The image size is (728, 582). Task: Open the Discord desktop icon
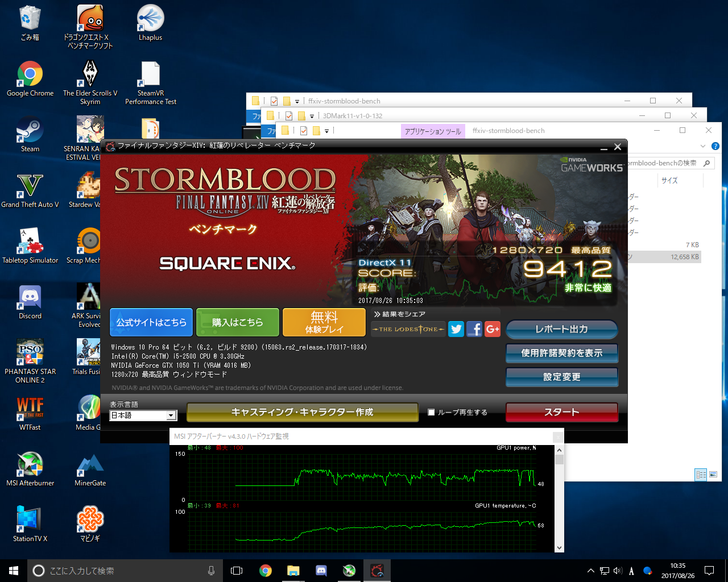tap(30, 301)
